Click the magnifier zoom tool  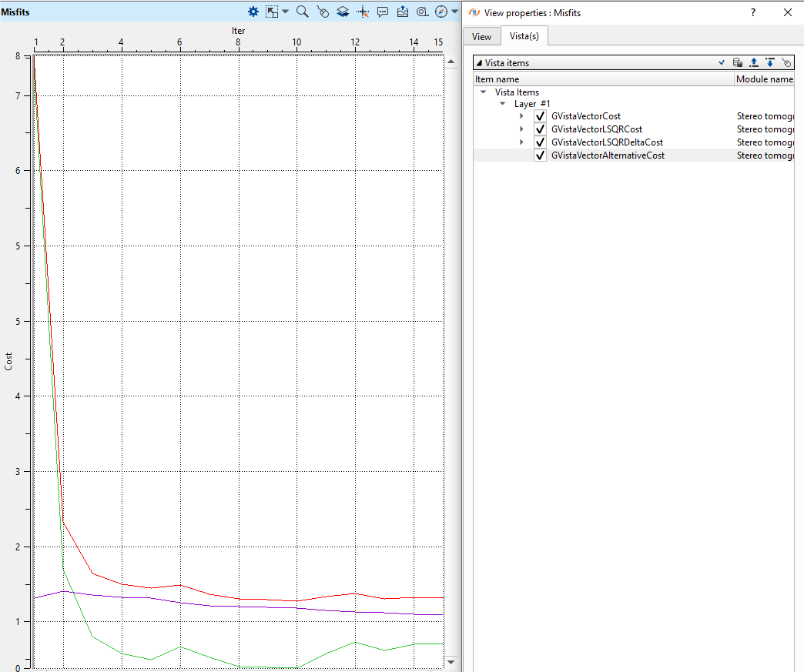pyautogui.click(x=303, y=12)
